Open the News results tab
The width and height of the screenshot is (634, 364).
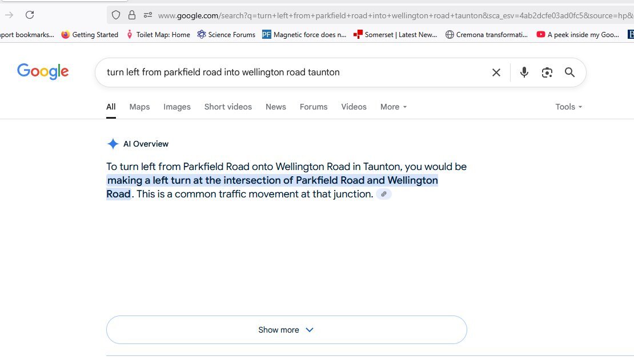pyautogui.click(x=276, y=107)
